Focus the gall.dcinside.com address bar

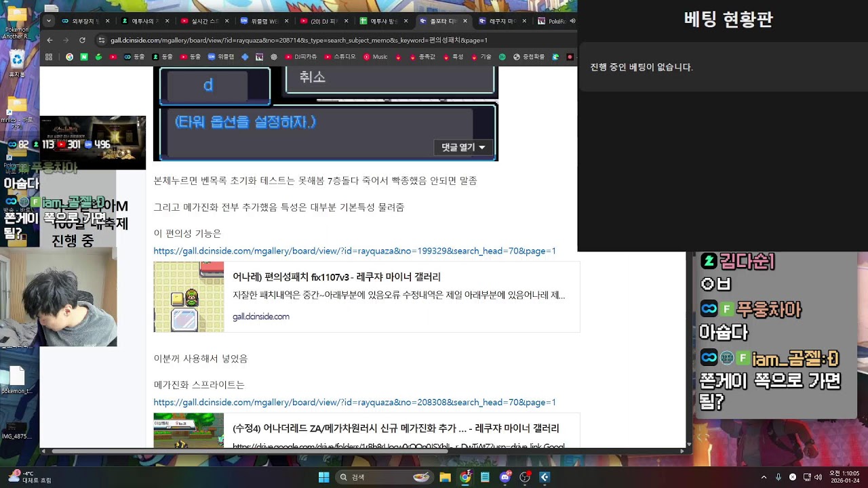click(298, 40)
